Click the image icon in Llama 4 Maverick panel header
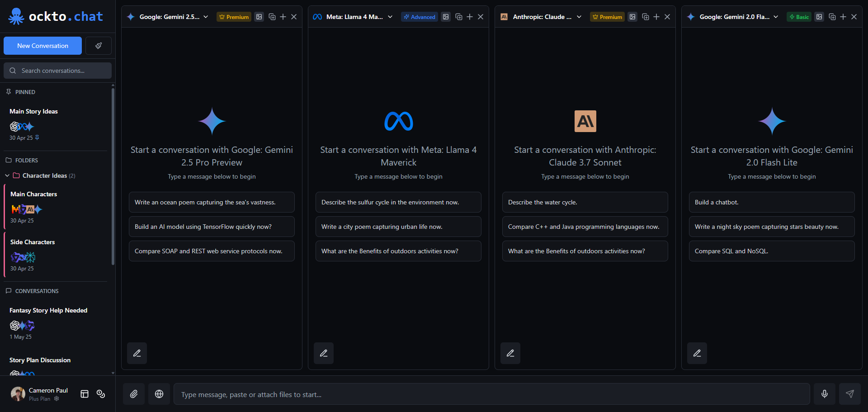The image size is (868, 412). tap(446, 17)
